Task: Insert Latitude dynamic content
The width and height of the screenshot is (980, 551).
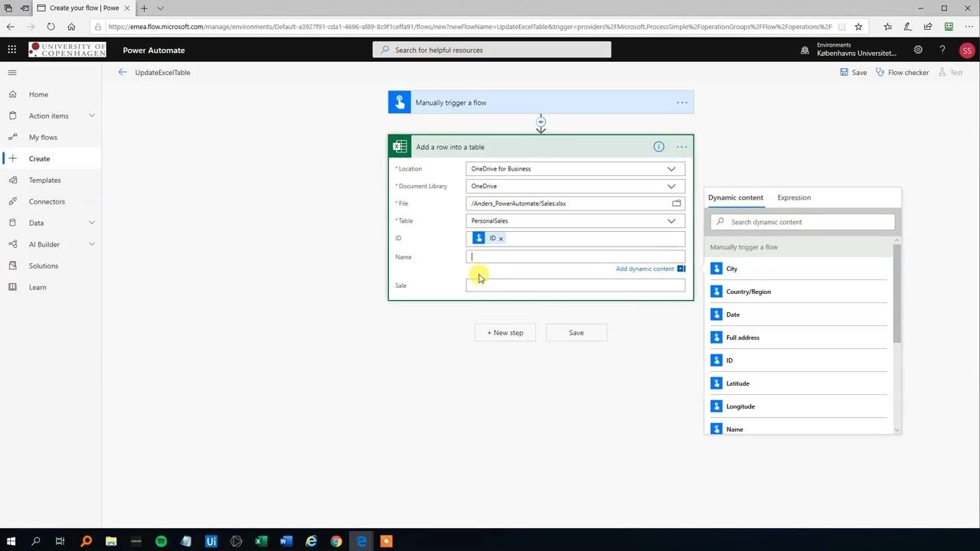Action: pos(799,383)
